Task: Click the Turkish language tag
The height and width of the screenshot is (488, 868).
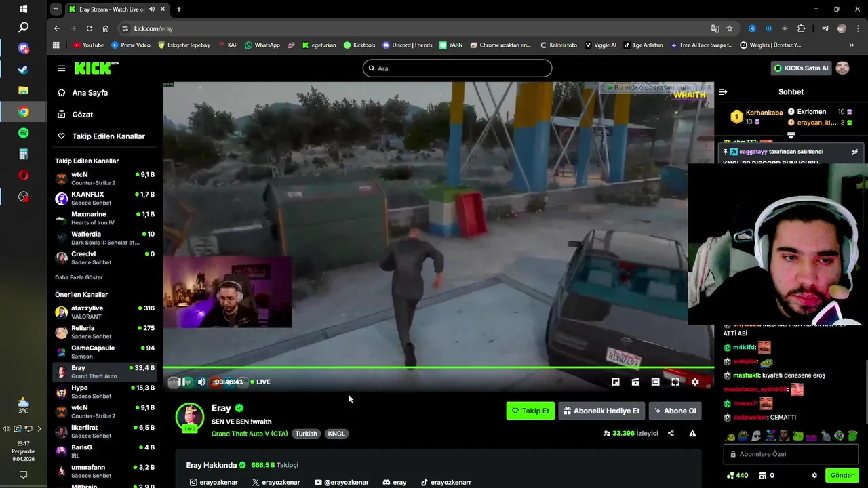Action: tap(306, 434)
